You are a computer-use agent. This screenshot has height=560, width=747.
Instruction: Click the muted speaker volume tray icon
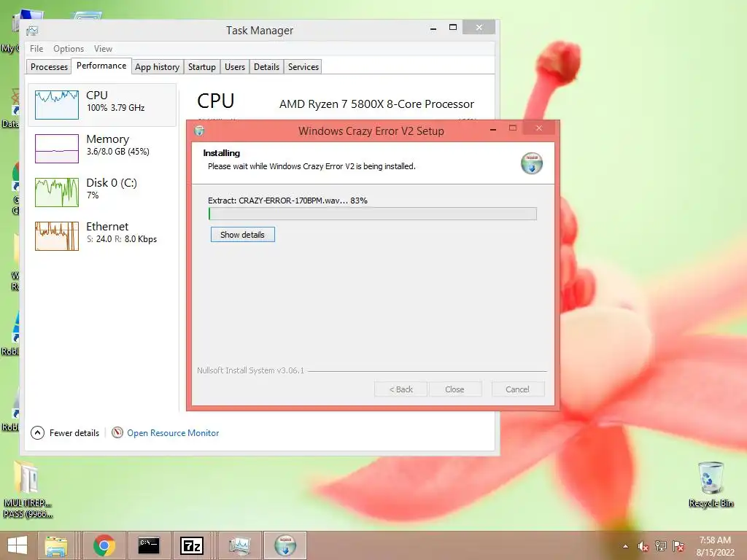643,546
